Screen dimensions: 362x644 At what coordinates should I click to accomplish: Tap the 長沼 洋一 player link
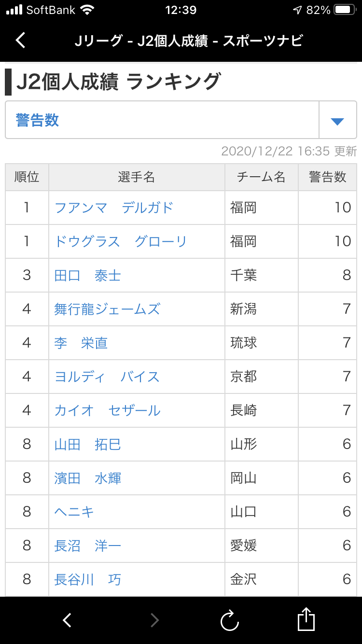click(88, 546)
